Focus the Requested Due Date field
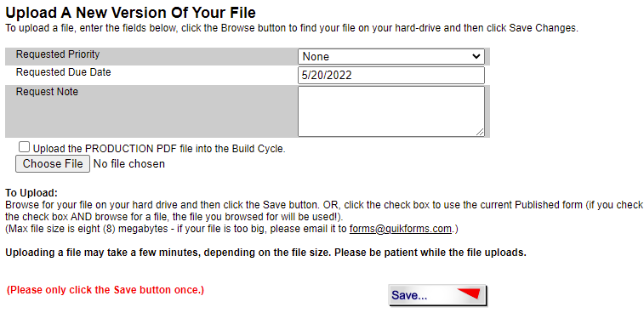 coord(391,76)
